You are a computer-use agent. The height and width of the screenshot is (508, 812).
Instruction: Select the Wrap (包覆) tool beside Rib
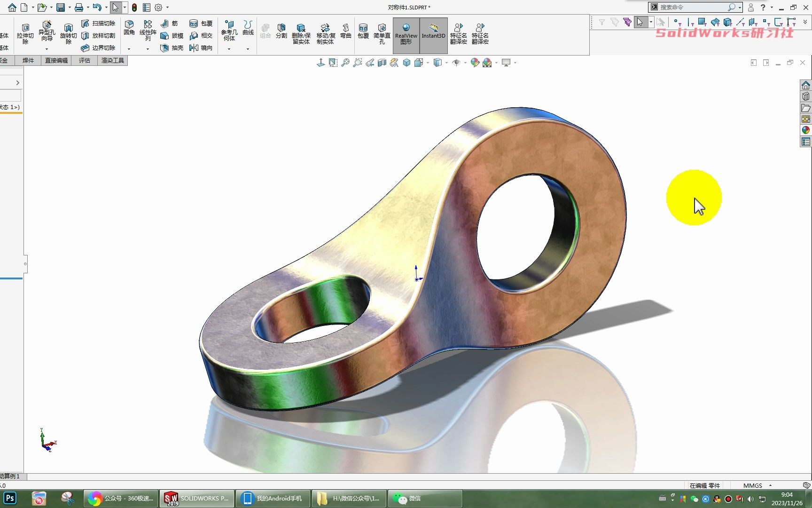[x=201, y=24]
